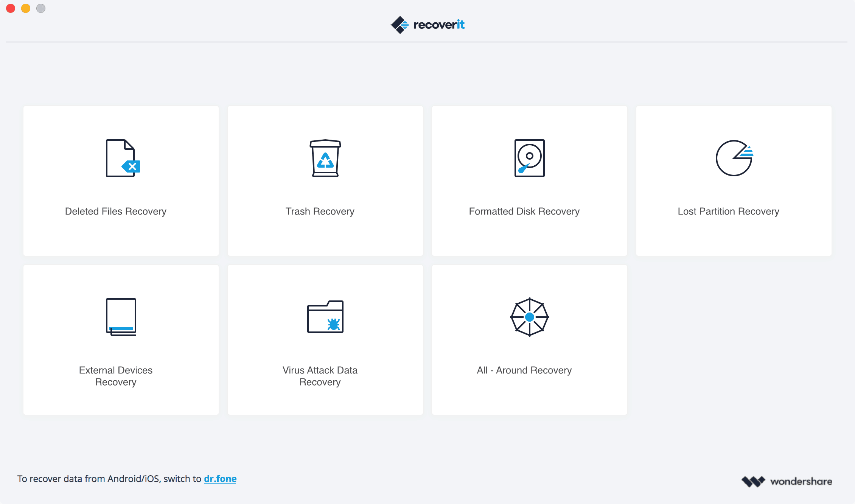Viewport: 855px width, 504px height.
Task: Select the 'Lost Partition Recovery' label
Action: coord(729,211)
